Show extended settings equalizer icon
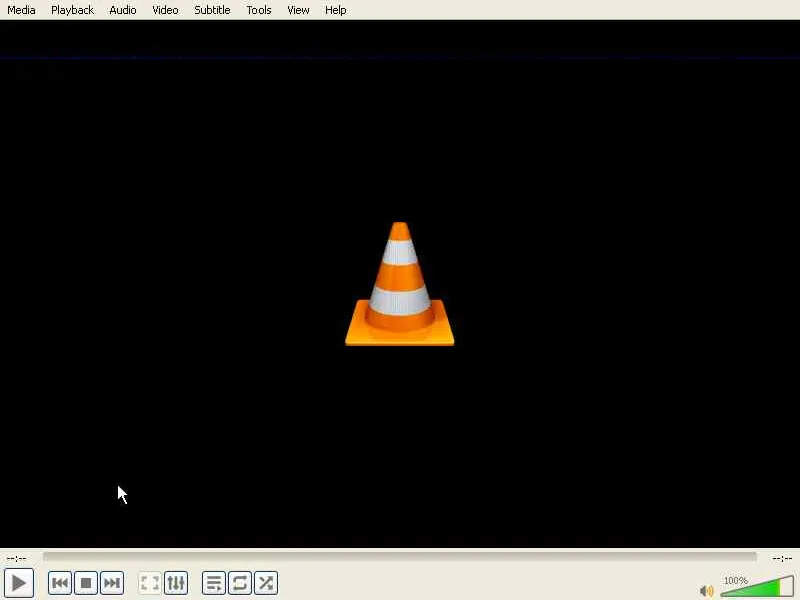Viewport: 800px width, 600px height. coord(176,583)
